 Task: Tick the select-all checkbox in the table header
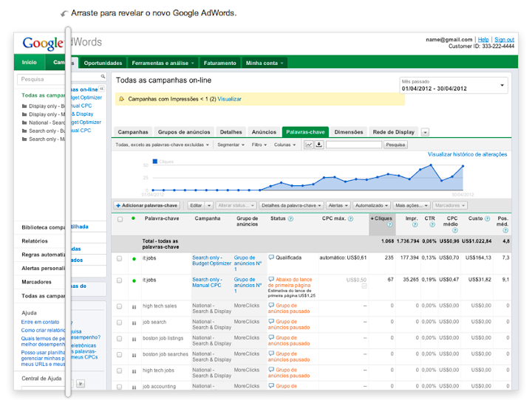coord(120,219)
